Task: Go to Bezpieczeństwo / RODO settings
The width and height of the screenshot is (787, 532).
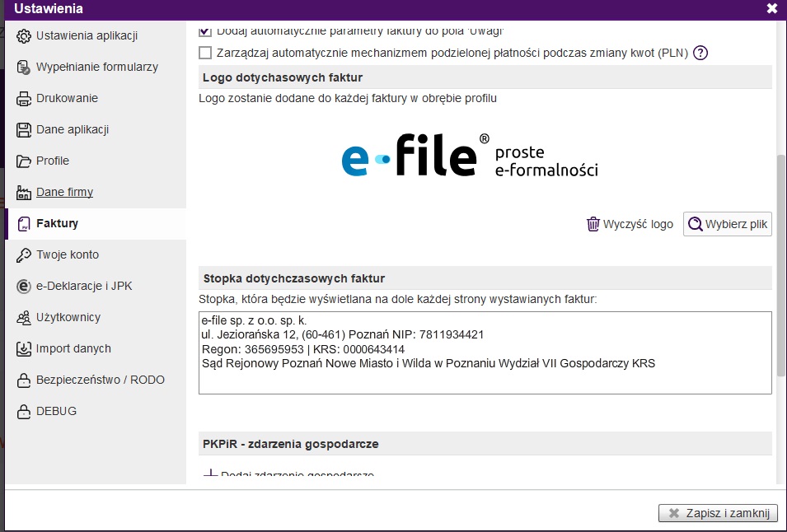Action: click(x=100, y=380)
